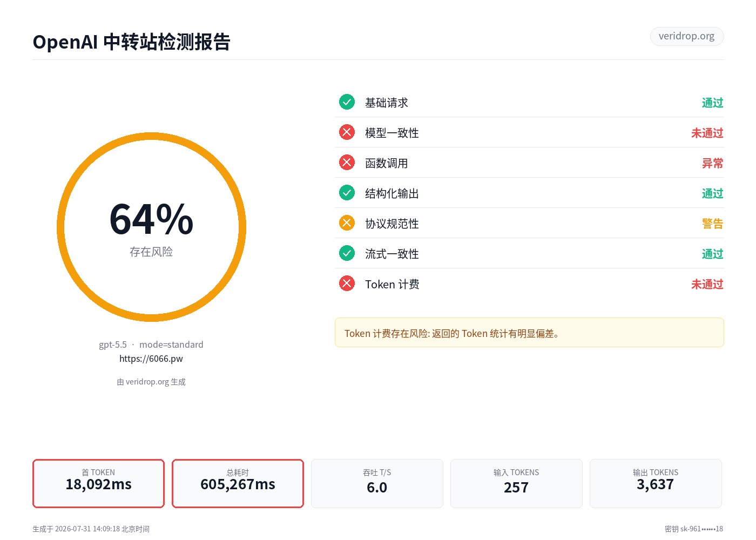
Task: Click the red cross icon beside Token 计费
Action: (347, 283)
